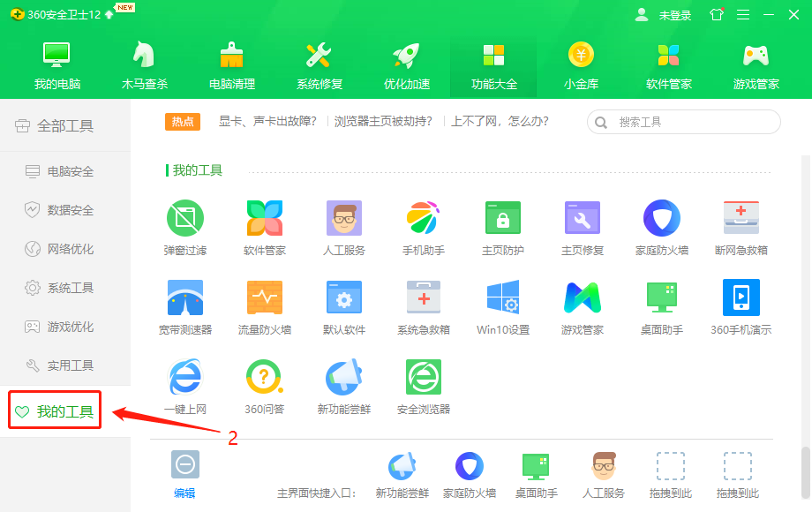Open 木马查杀 trojan scan tab
812x512 pixels.
[145, 65]
